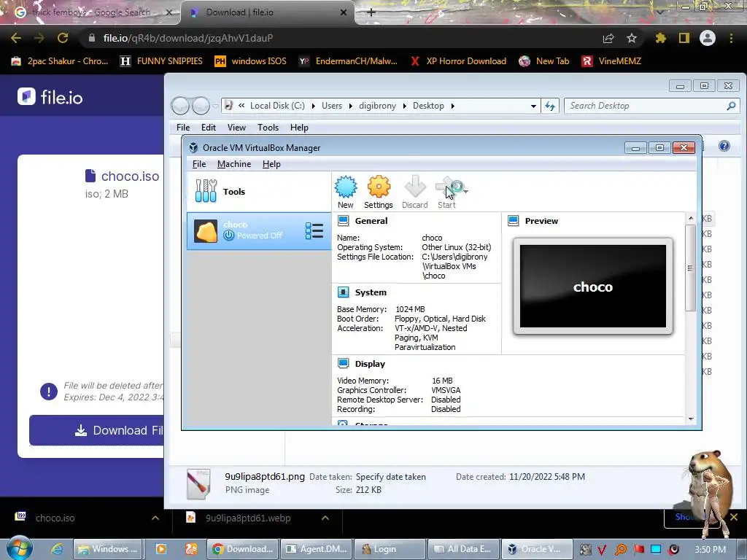Click Explorer's refresh address button
The height and width of the screenshot is (560, 747).
tap(550, 106)
